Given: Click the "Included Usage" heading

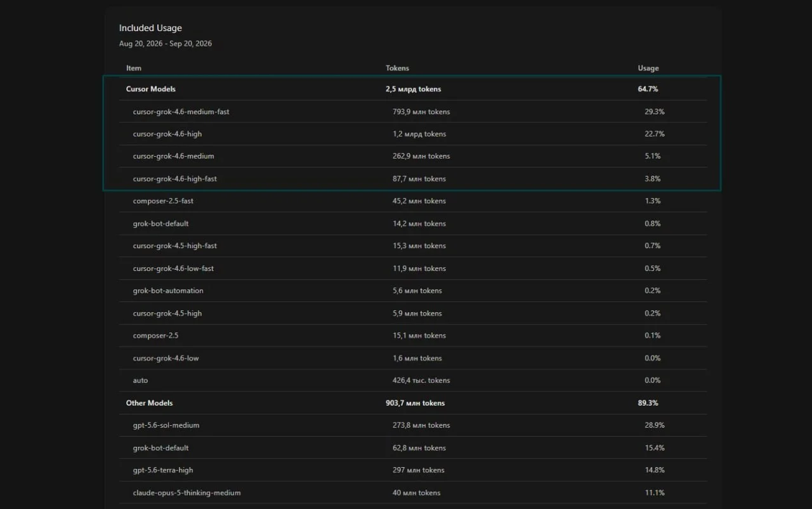Looking at the screenshot, I should [150, 28].
